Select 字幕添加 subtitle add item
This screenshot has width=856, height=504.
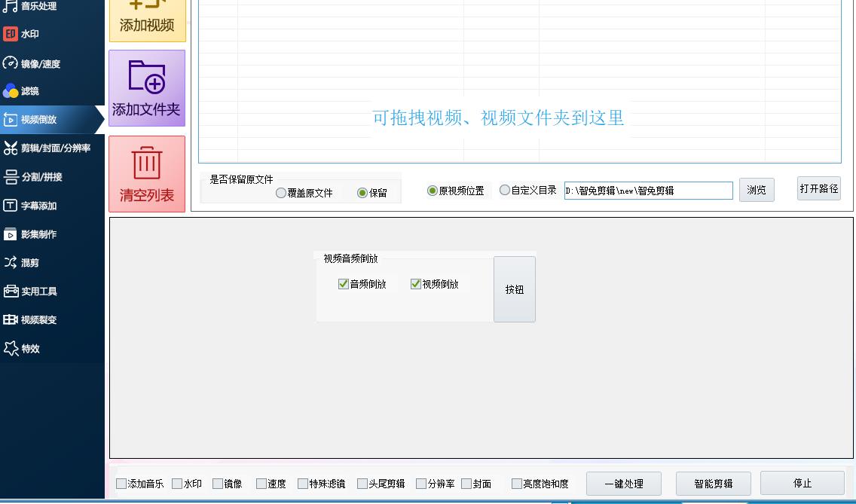(30, 206)
